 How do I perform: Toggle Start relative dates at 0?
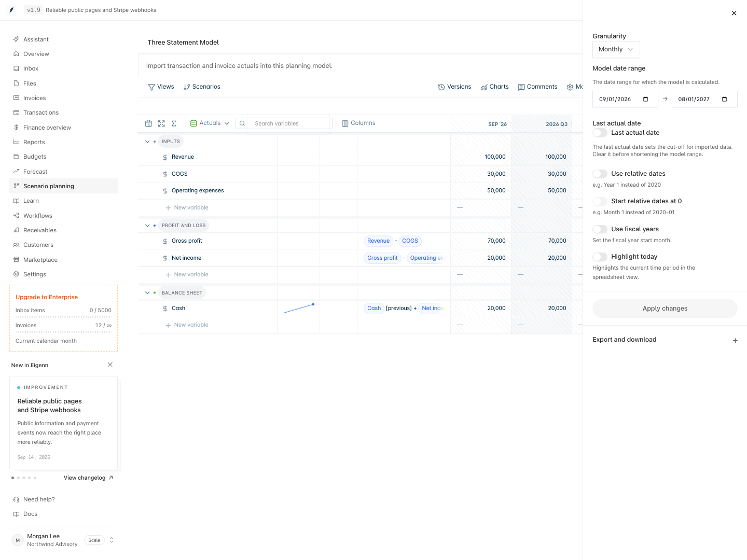600,201
